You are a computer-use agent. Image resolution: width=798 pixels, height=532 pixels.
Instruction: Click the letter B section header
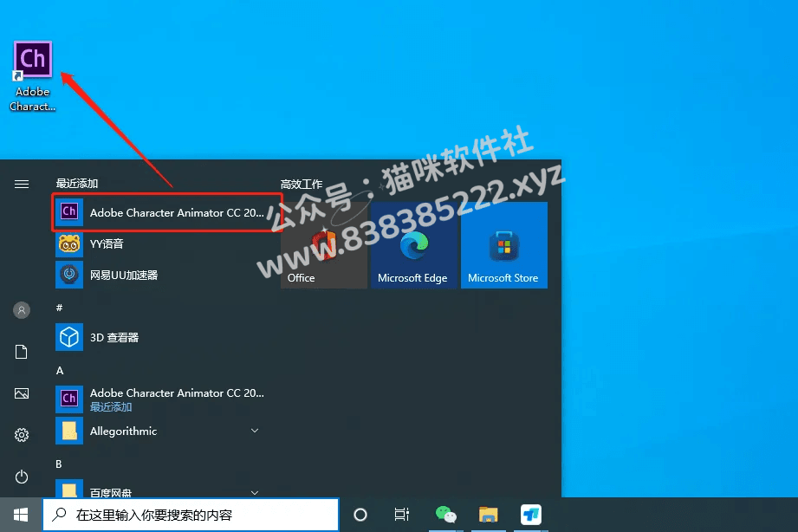coord(59,464)
